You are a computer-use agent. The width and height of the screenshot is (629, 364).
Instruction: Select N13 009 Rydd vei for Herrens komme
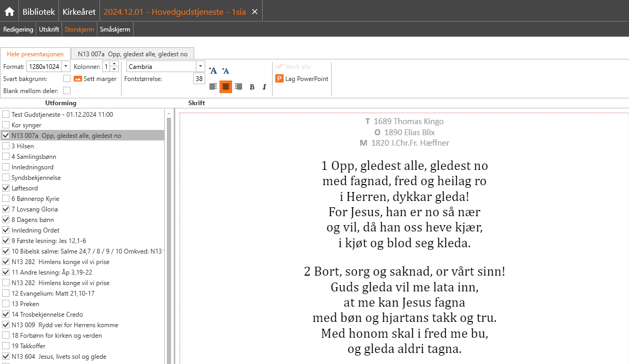coord(83,325)
